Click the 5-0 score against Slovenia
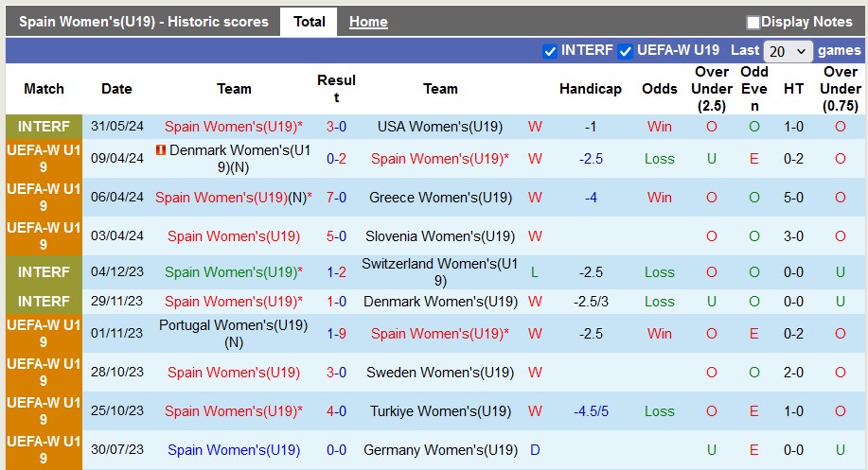 (336, 236)
